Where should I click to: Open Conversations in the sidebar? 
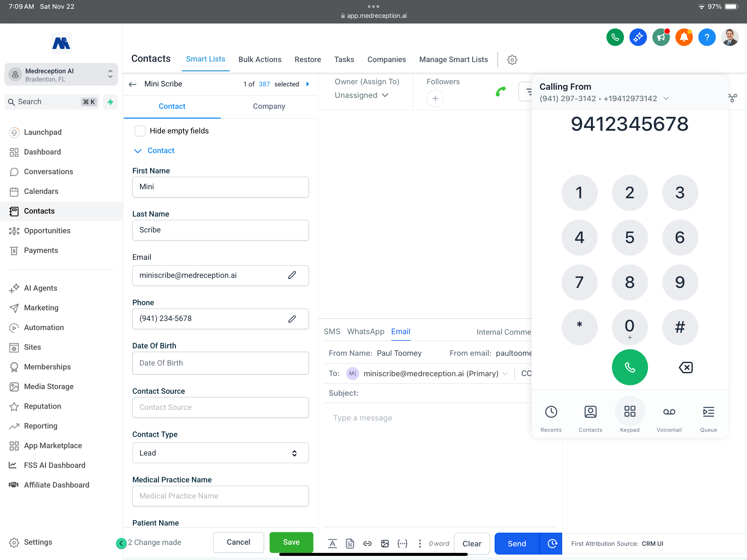(48, 171)
